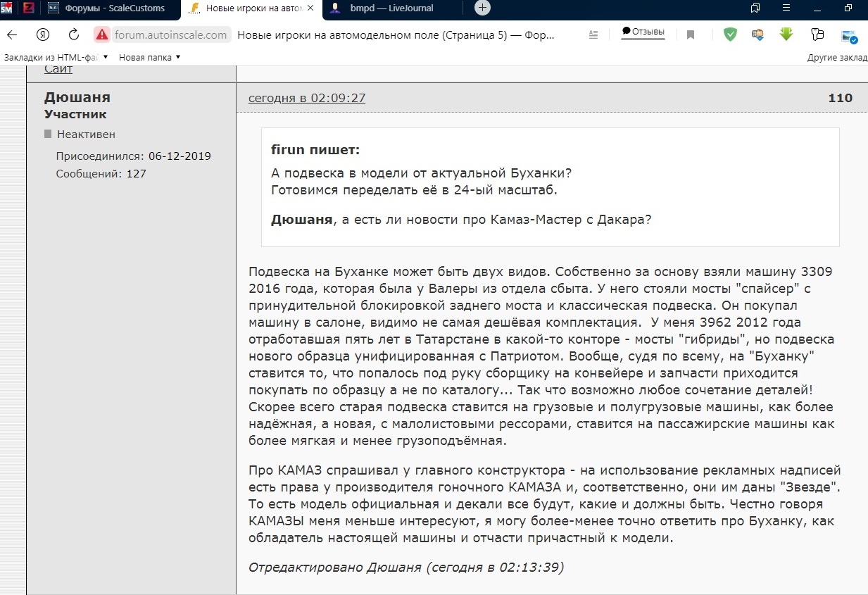
Task: Click the back navigation arrow
Action: pyautogui.click(x=12, y=35)
